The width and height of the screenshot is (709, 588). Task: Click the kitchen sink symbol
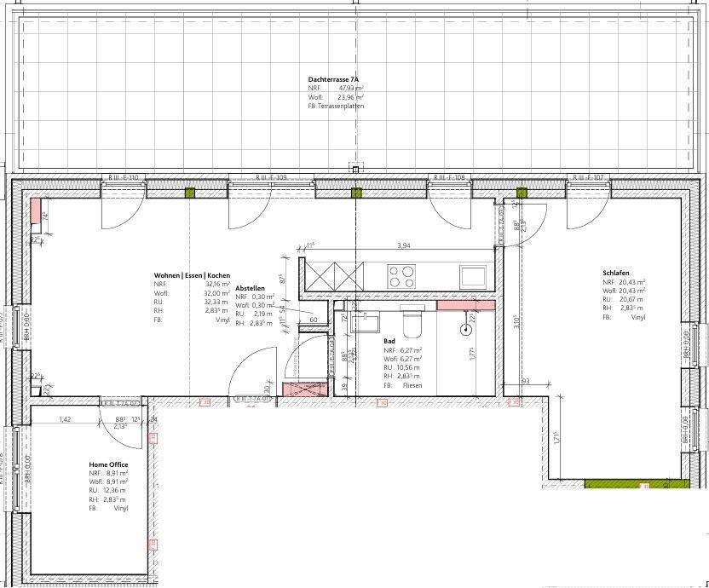click(x=473, y=275)
